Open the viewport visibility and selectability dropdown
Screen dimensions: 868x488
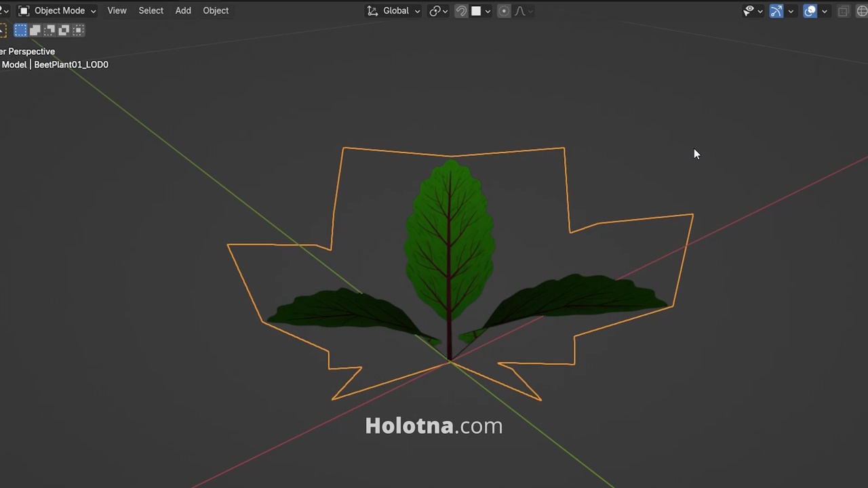coord(753,11)
